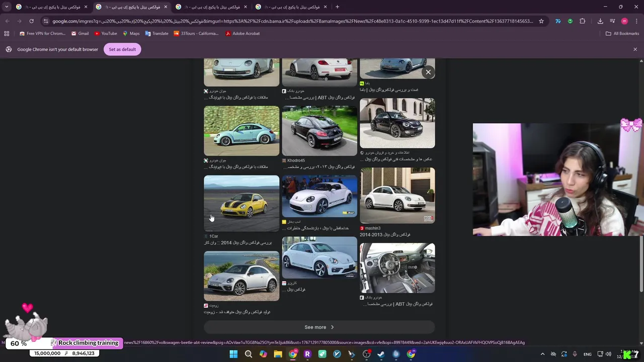Screen dimensions: 644x362
Task: Open the black Beetle near church image
Action: point(397,123)
